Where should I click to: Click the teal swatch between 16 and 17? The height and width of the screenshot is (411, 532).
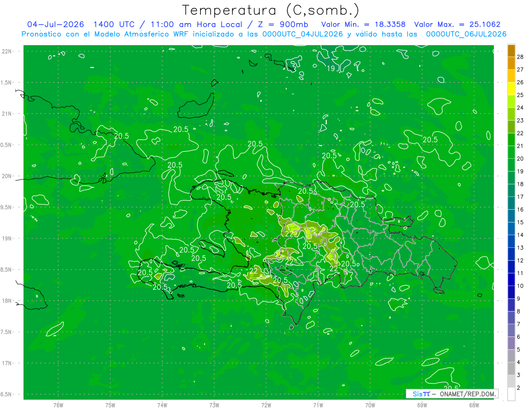tap(511, 203)
